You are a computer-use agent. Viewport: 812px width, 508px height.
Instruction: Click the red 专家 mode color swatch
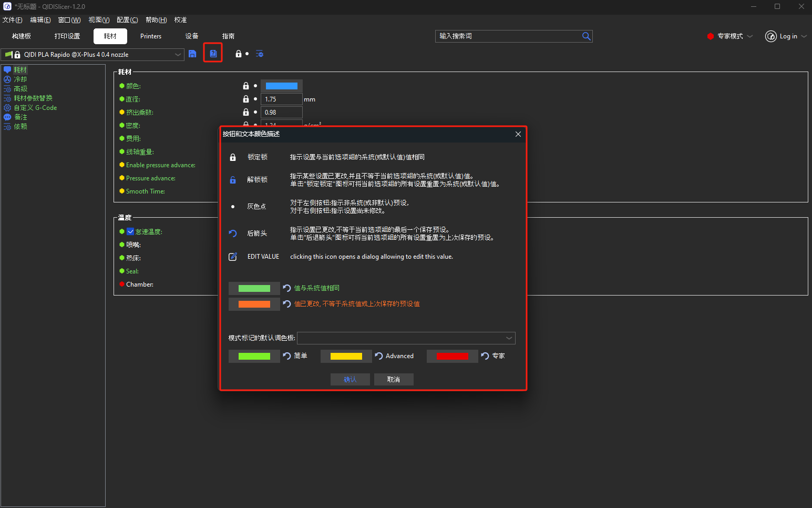(x=453, y=356)
